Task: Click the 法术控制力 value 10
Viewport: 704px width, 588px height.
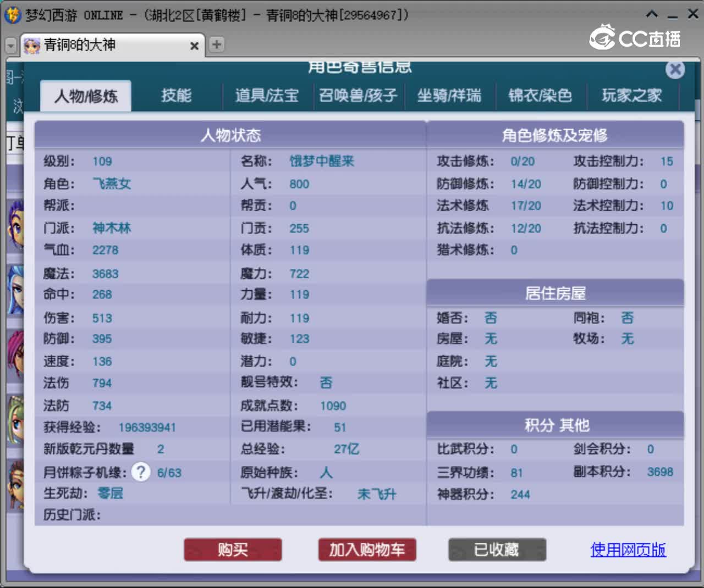Action: (667, 206)
